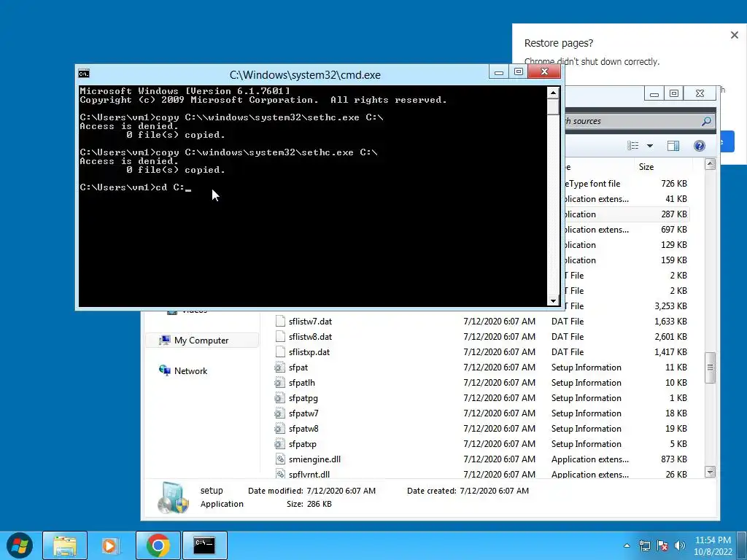Open the Windows Start menu orb
Screen dimensions: 747x560
[20, 545]
